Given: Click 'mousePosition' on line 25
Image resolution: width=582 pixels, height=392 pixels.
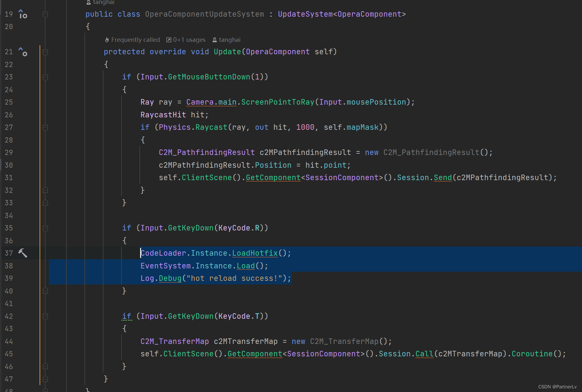Looking at the screenshot, I should (376, 102).
